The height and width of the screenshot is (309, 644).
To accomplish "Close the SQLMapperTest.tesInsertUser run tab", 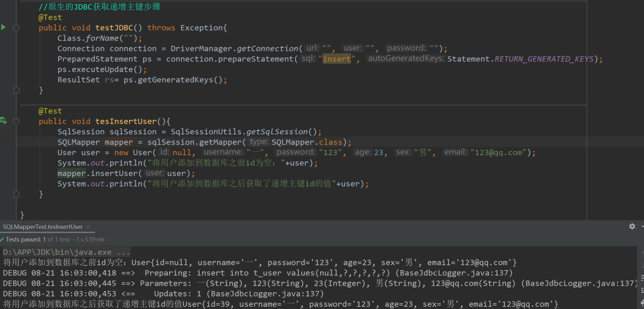I will coord(88,227).
